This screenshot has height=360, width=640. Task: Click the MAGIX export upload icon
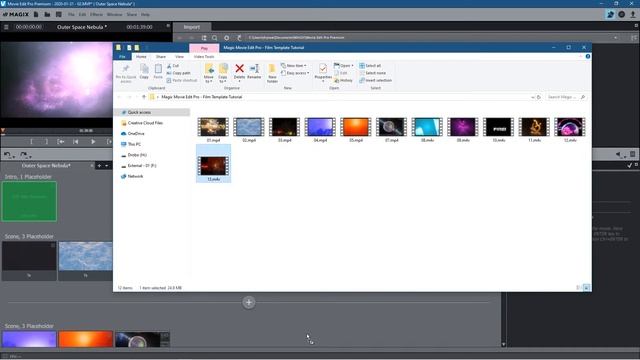click(633, 14)
